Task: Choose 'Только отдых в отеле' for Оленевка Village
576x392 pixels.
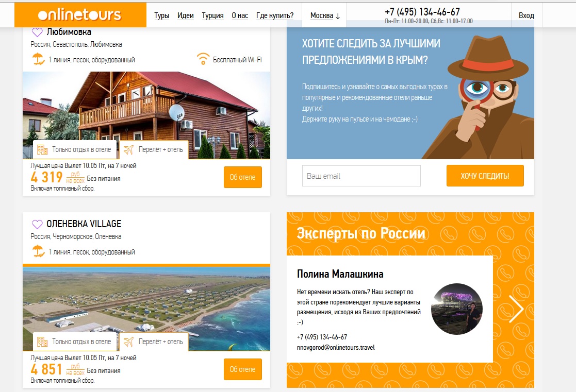Action: tap(75, 342)
